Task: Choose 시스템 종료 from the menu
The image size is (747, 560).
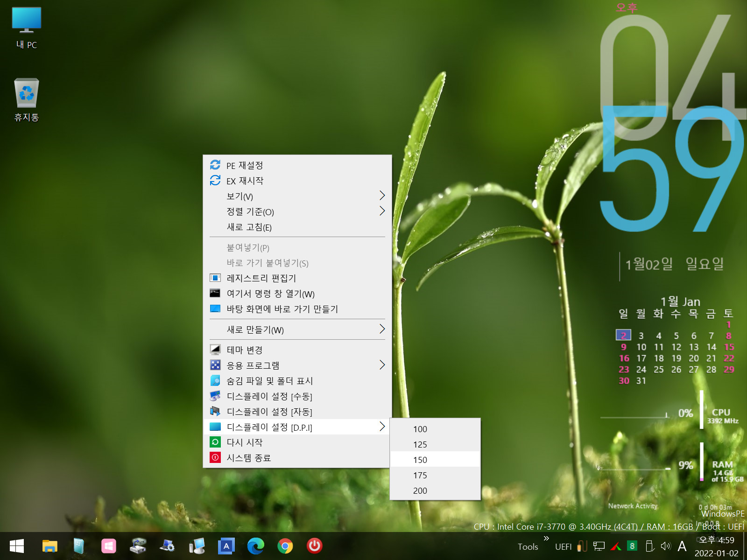Action: (297, 458)
